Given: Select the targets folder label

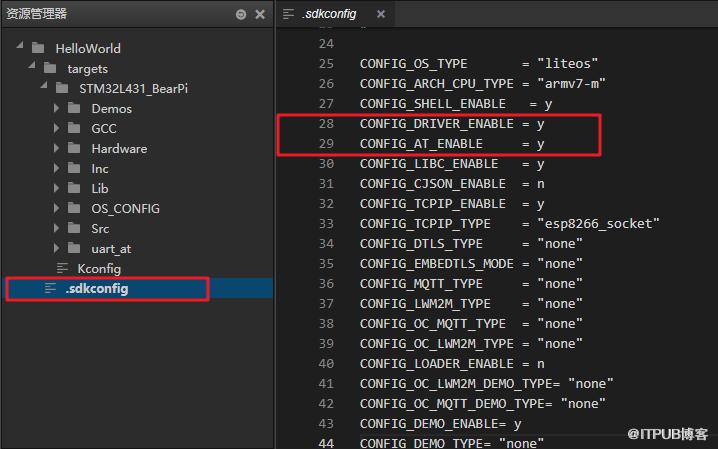Looking at the screenshot, I should 87,69.
